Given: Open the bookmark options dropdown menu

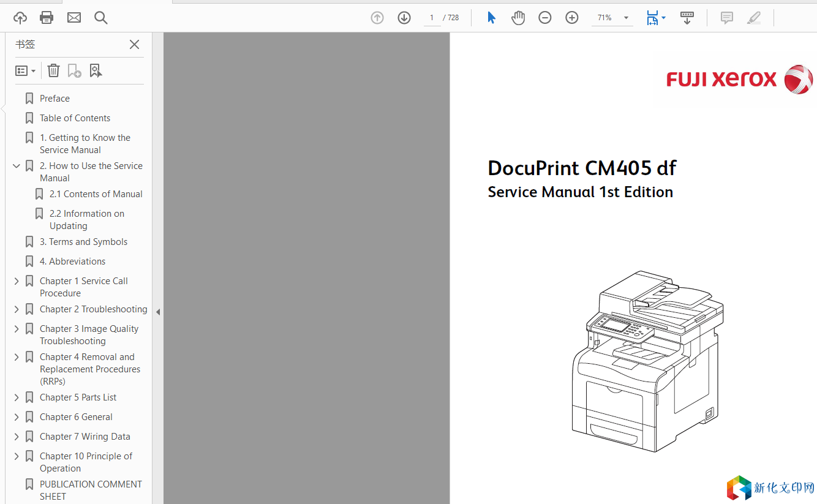Looking at the screenshot, I should [25, 71].
